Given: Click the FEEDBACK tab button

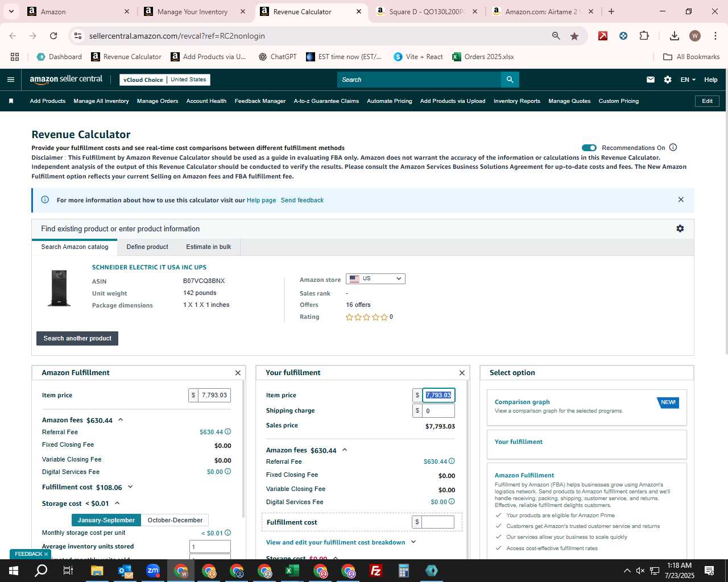Looking at the screenshot, I should pyautogui.click(x=31, y=554).
